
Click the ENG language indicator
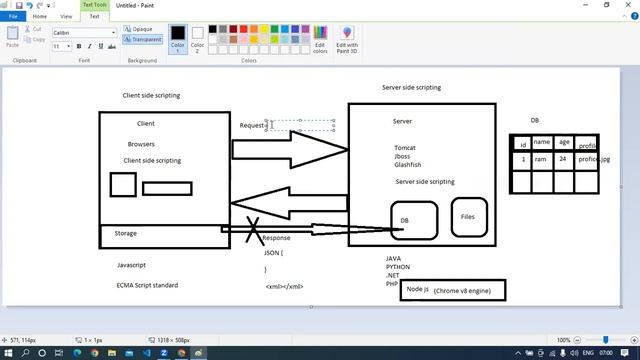click(x=588, y=353)
